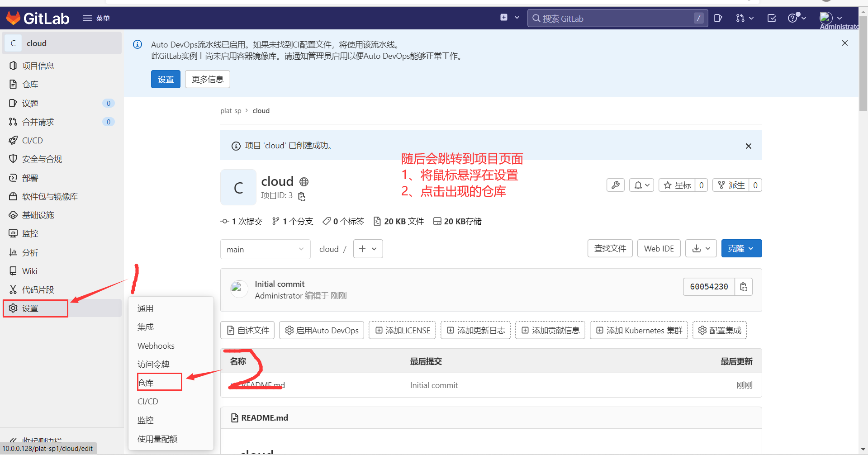This screenshot has height=455, width=868.
Task: Open the 菜单 menu in top bar
Action: click(x=96, y=18)
